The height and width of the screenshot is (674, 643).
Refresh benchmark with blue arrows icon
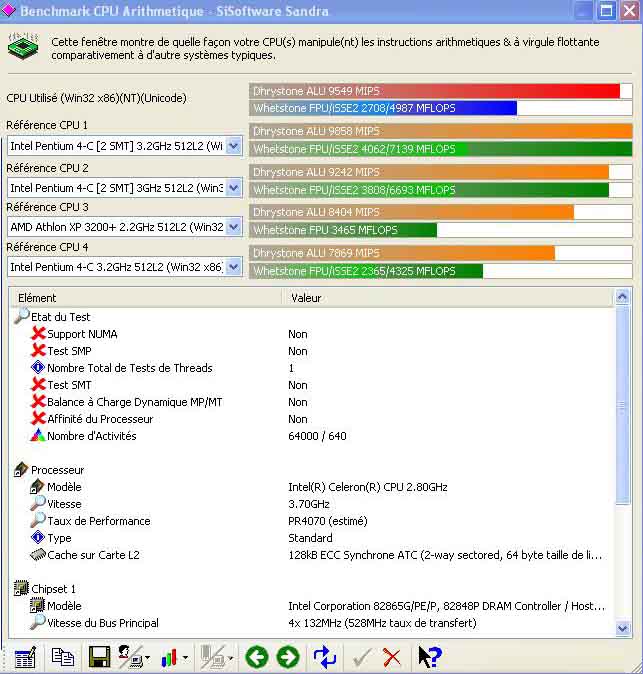coord(325,657)
